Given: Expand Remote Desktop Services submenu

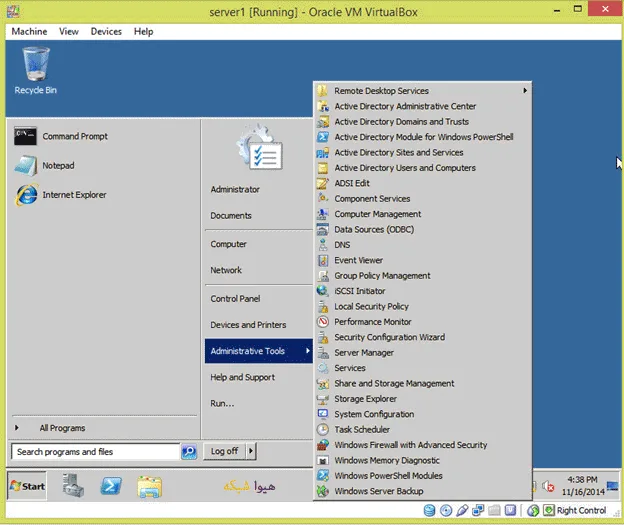Looking at the screenshot, I should (x=423, y=91).
